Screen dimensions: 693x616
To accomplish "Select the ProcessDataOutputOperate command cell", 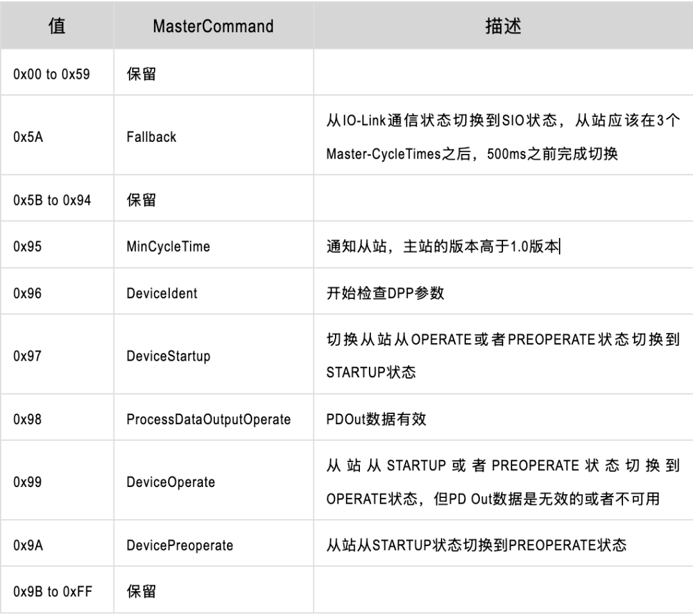I will coord(209,419).
